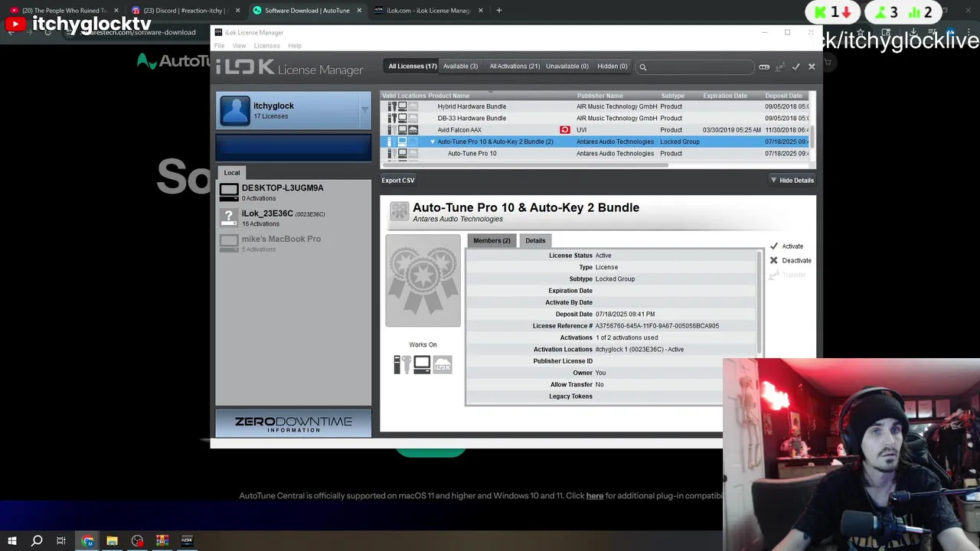Click the greyed transfer icon in top toolbar

[779, 67]
